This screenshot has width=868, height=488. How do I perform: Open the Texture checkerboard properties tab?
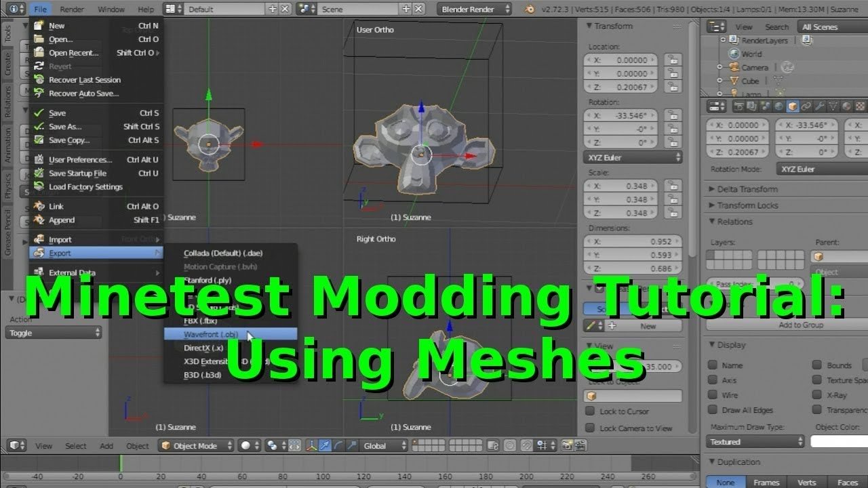coord(861,106)
